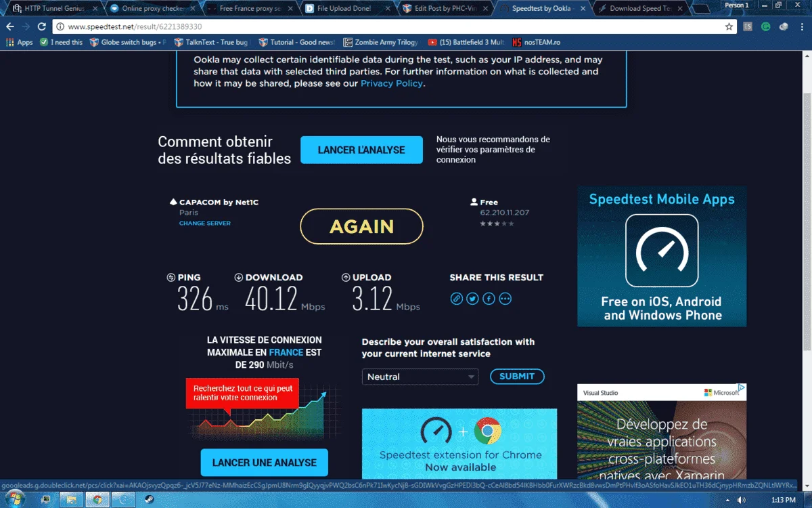Viewport: 812px width, 508px height.
Task: Open the Windows Start menu
Action: click(x=14, y=500)
